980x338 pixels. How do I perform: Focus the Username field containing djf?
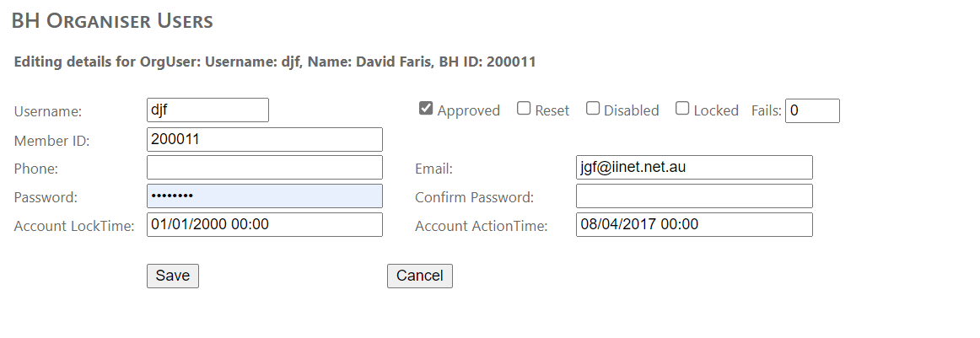pyautogui.click(x=207, y=110)
